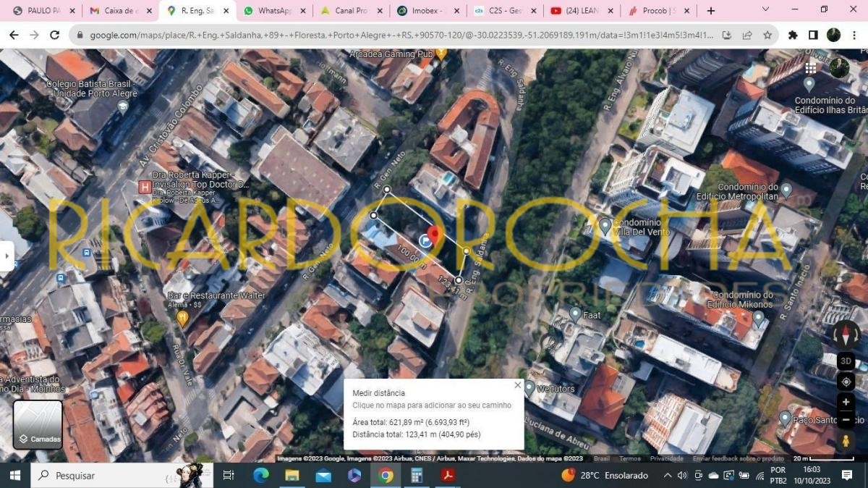Open the Chrome three-dot menu
Viewport: 868px width, 488px height.
click(x=854, y=35)
